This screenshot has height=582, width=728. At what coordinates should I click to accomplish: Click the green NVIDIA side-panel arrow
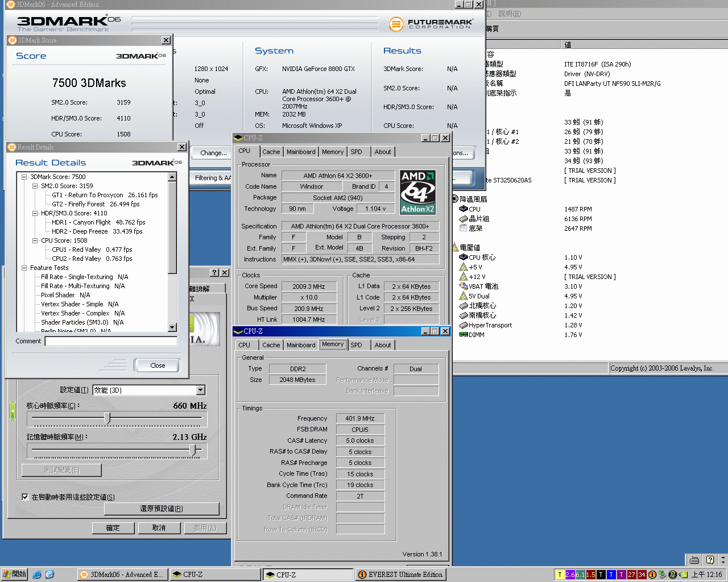click(13, 411)
